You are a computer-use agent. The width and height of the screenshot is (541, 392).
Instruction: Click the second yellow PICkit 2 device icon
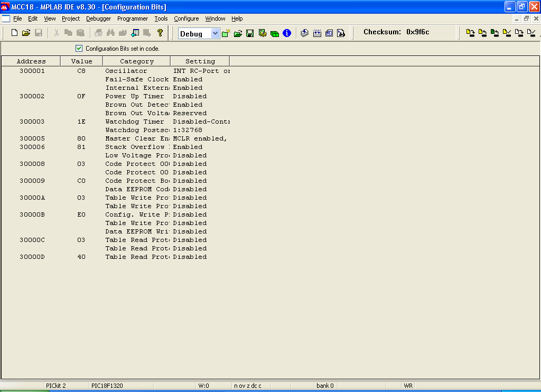coord(482,33)
